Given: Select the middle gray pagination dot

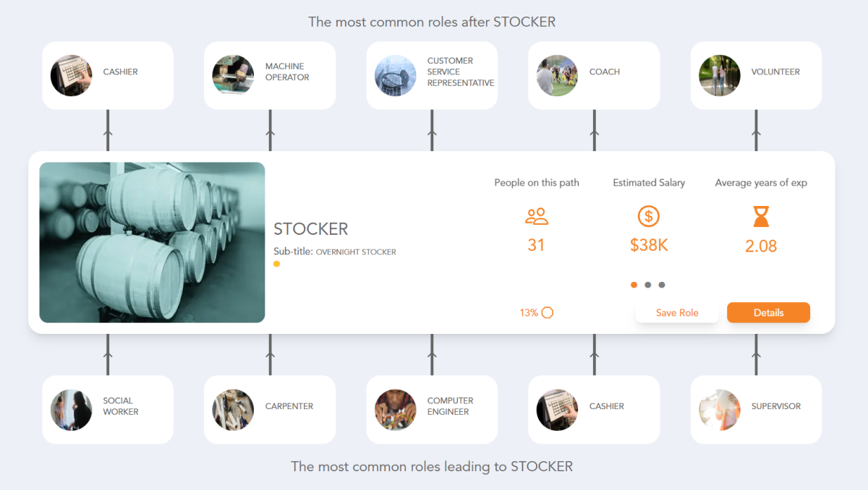Looking at the screenshot, I should click(648, 285).
